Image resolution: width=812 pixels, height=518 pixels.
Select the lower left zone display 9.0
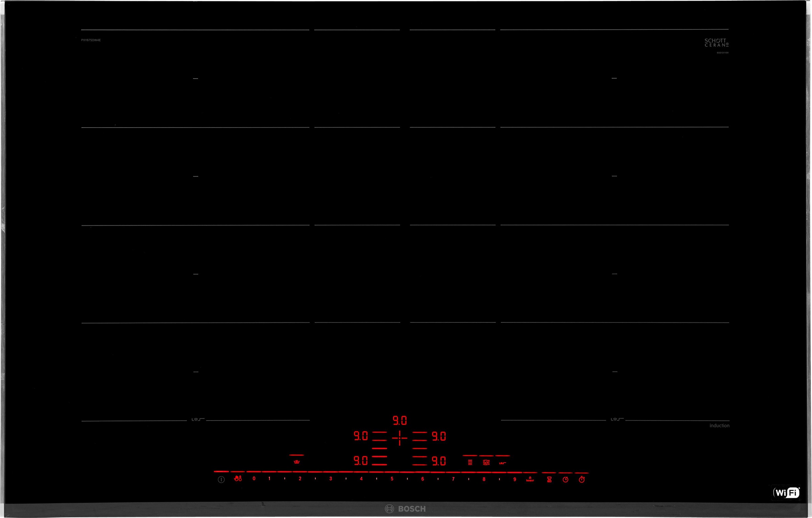pos(361,460)
